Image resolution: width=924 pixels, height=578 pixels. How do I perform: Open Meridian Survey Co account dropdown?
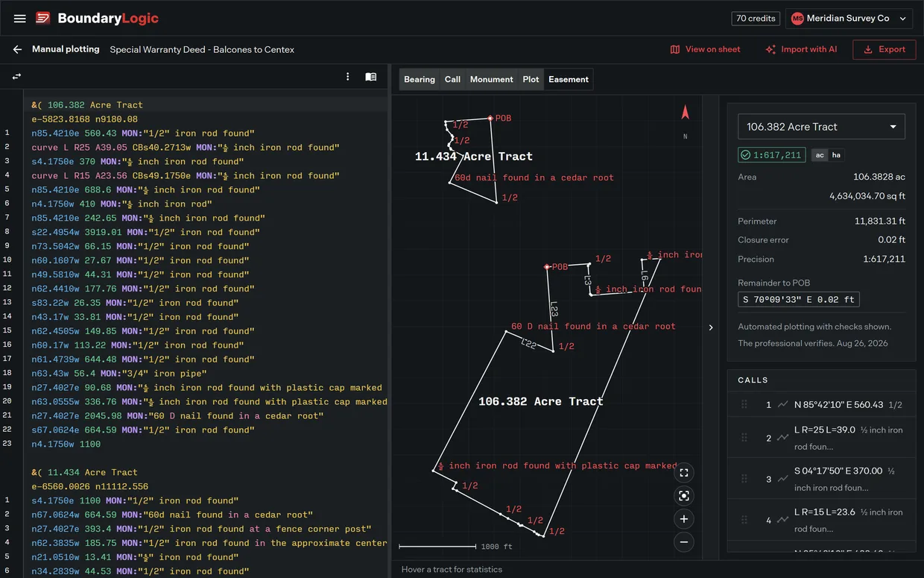pyautogui.click(x=849, y=19)
